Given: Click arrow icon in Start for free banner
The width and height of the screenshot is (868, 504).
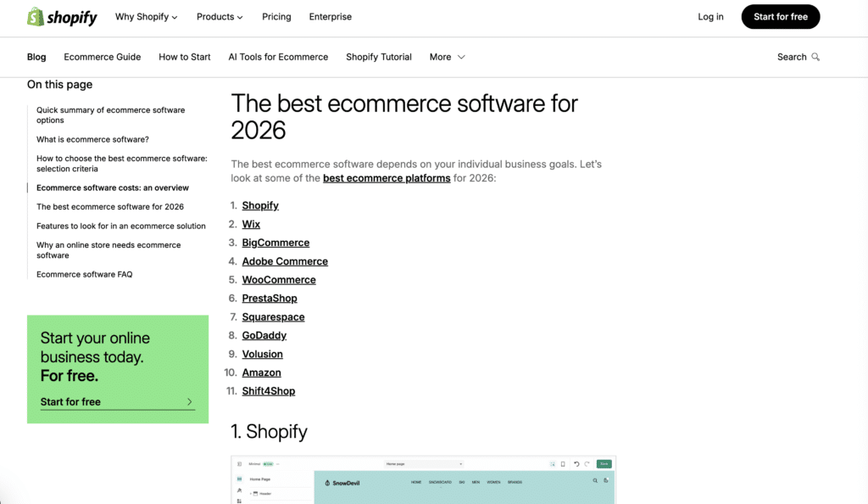Looking at the screenshot, I should 189,401.
